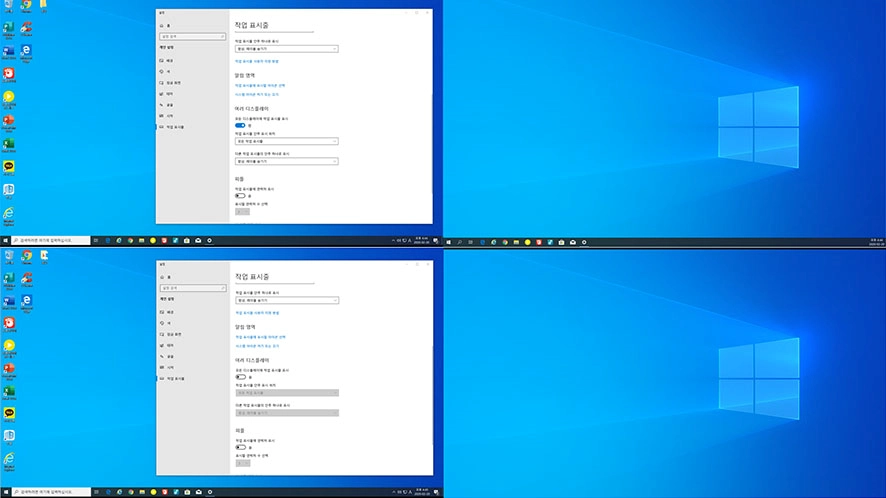Click greyed taskbar buttons location dropdown, lower window
Image resolution: width=886 pixels, height=498 pixels.
pos(287,393)
